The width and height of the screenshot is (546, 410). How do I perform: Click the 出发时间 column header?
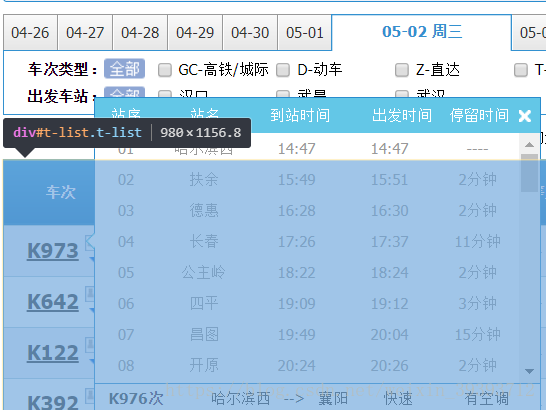coord(401,115)
